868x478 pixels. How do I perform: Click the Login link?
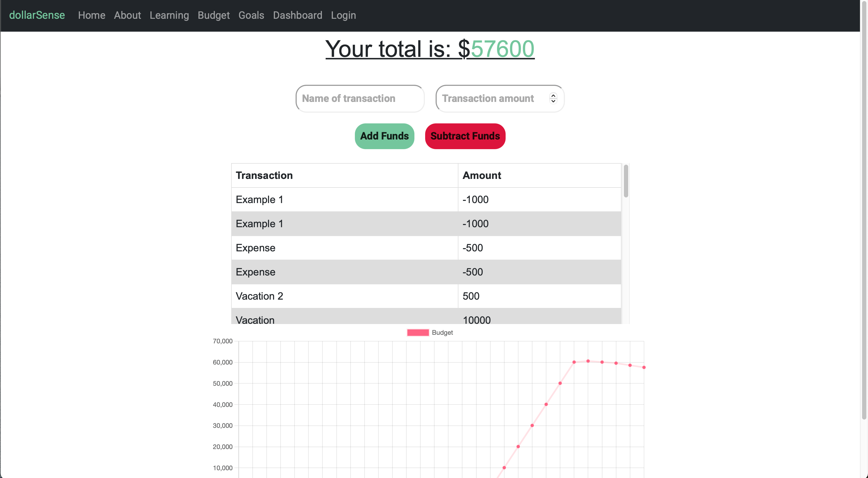point(343,15)
